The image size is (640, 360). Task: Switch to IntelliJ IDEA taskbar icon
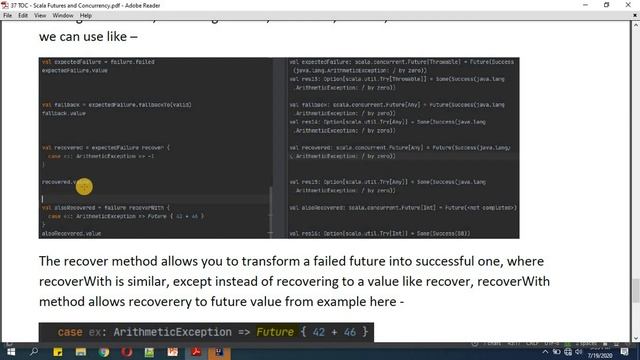(219, 352)
